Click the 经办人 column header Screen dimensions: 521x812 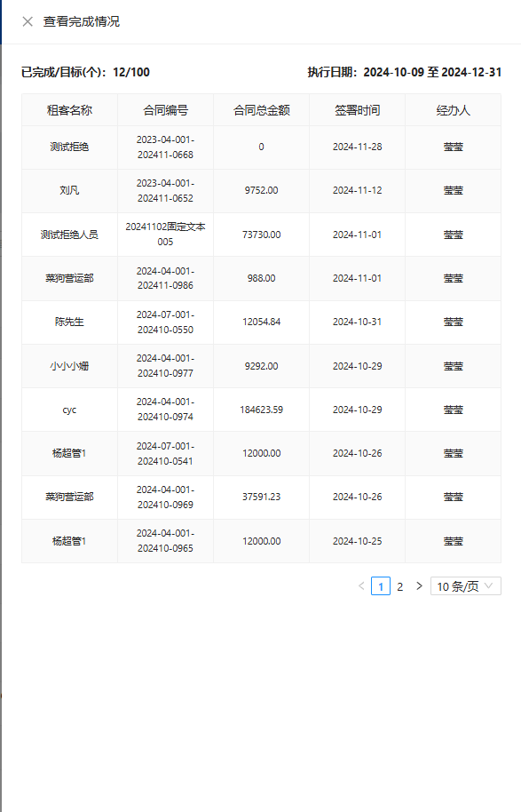click(x=454, y=110)
